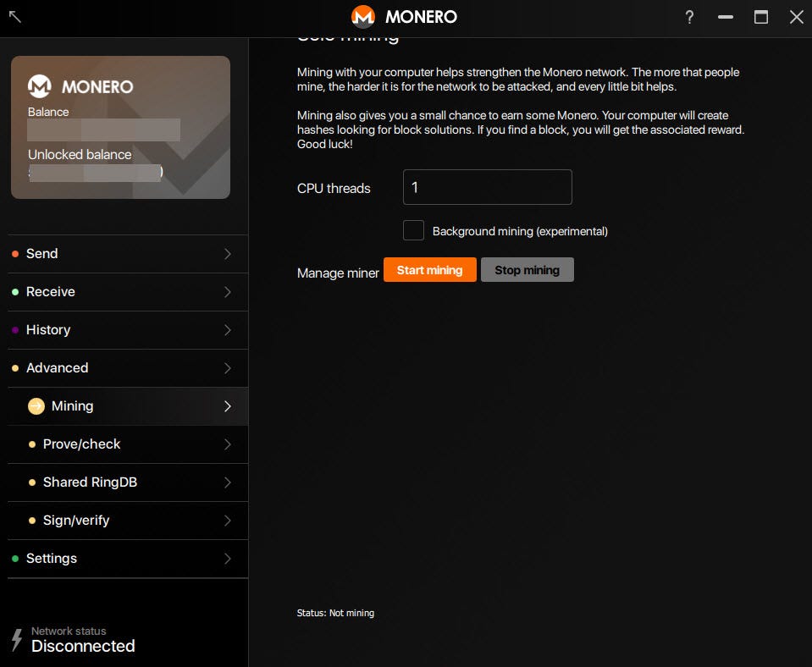Click the top-left arrow resize icon

[x=15, y=17]
